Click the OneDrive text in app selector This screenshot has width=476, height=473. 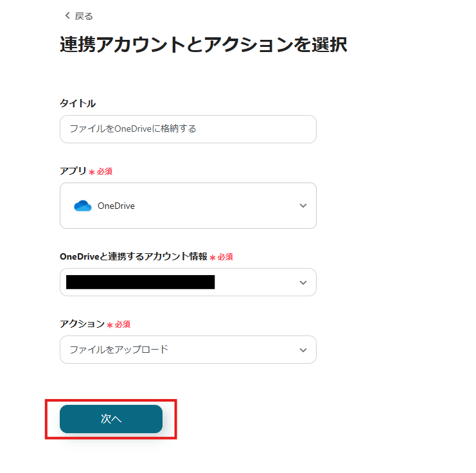pyautogui.click(x=116, y=206)
